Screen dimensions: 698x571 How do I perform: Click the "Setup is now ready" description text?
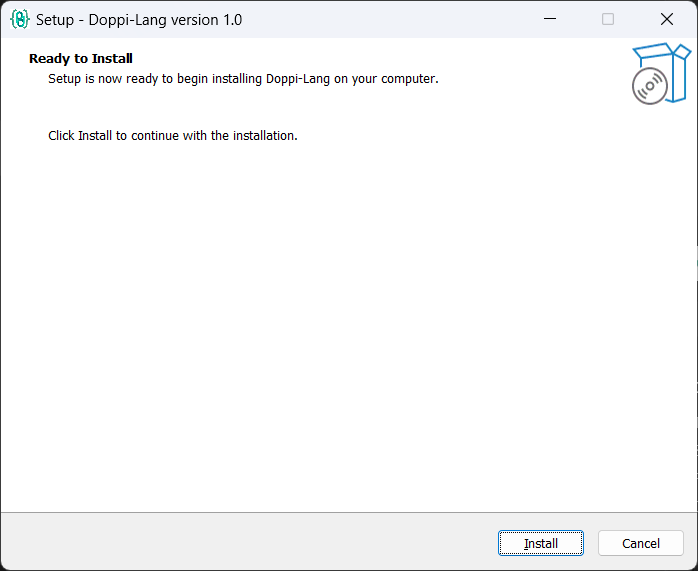click(x=243, y=79)
